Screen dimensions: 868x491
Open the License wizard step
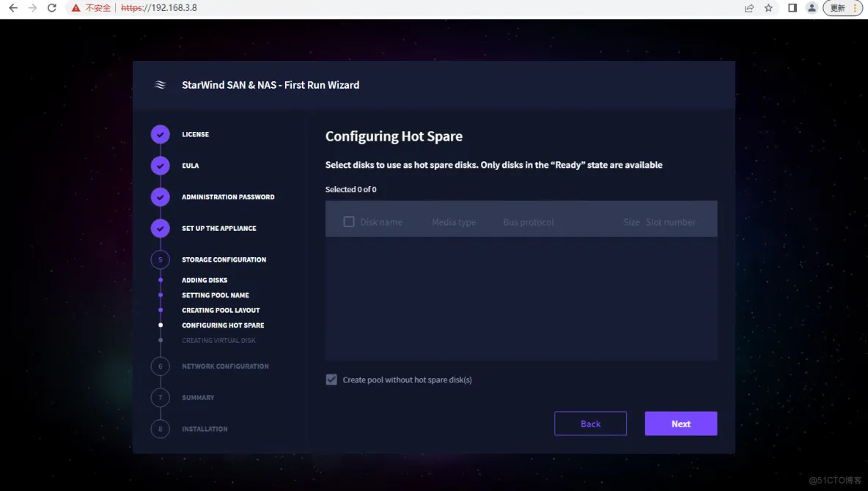196,135
